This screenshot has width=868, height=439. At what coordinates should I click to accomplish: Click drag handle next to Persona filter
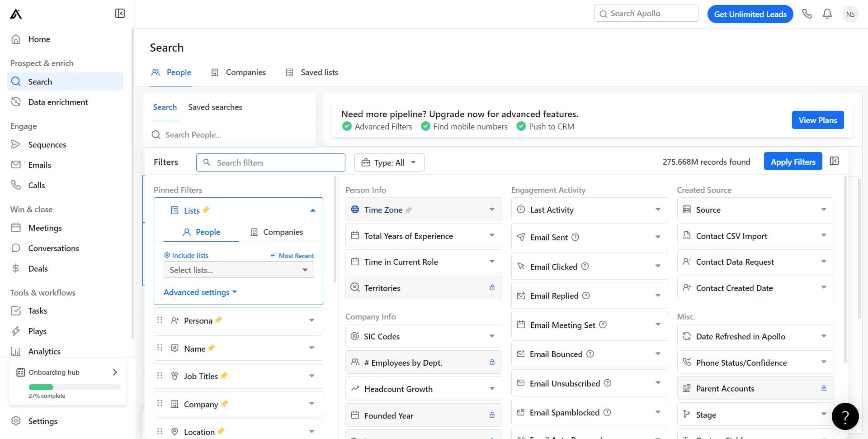(x=160, y=320)
